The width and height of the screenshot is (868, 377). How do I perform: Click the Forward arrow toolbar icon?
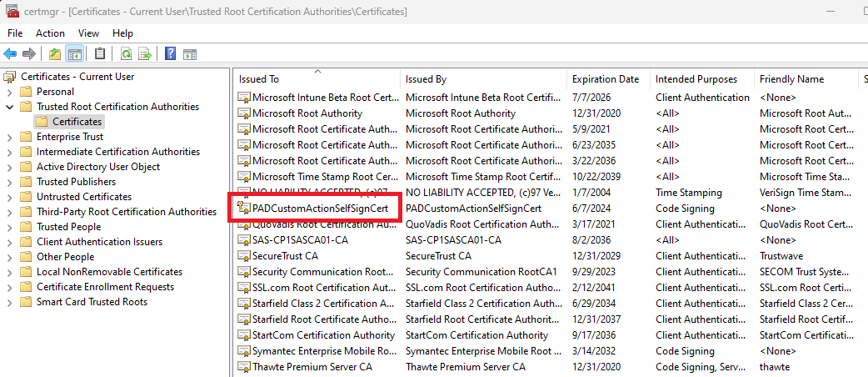click(x=29, y=53)
